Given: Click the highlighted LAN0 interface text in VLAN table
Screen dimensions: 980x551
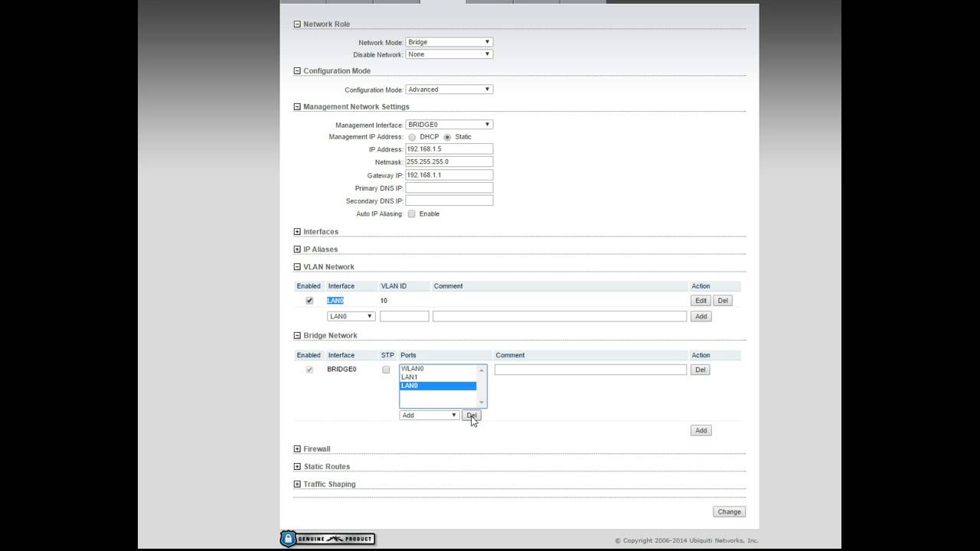Looking at the screenshot, I should [x=335, y=301].
